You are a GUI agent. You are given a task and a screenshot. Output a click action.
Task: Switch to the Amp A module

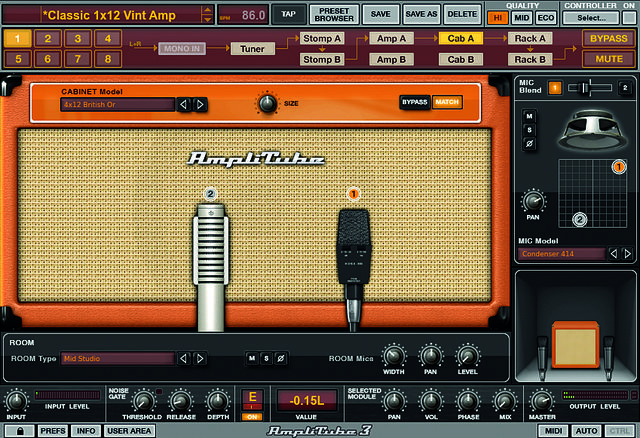[391, 38]
